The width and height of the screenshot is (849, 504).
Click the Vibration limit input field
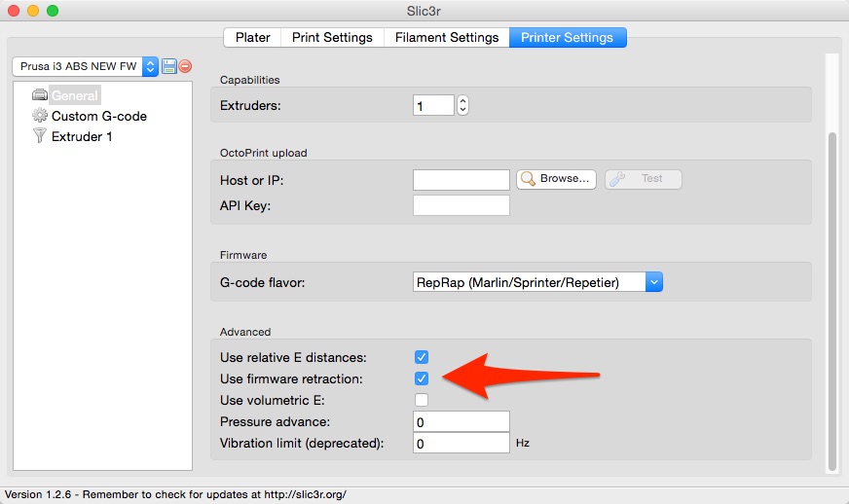point(461,443)
